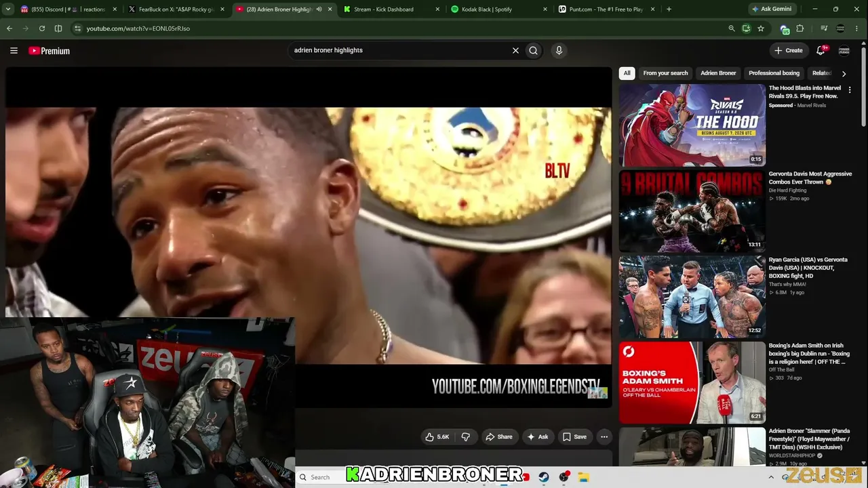
Task: Open Adrien Broner 'Slammer (Panda Freestyle)' title
Action: point(809,439)
